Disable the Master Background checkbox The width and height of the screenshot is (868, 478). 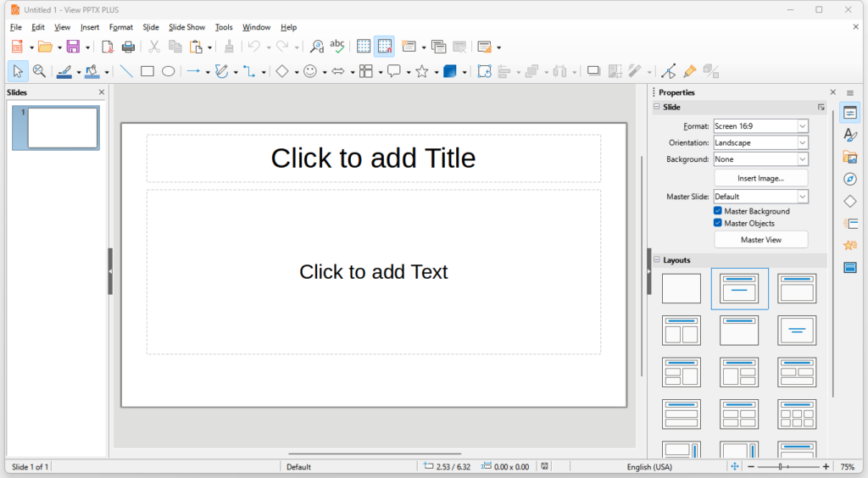coord(717,211)
